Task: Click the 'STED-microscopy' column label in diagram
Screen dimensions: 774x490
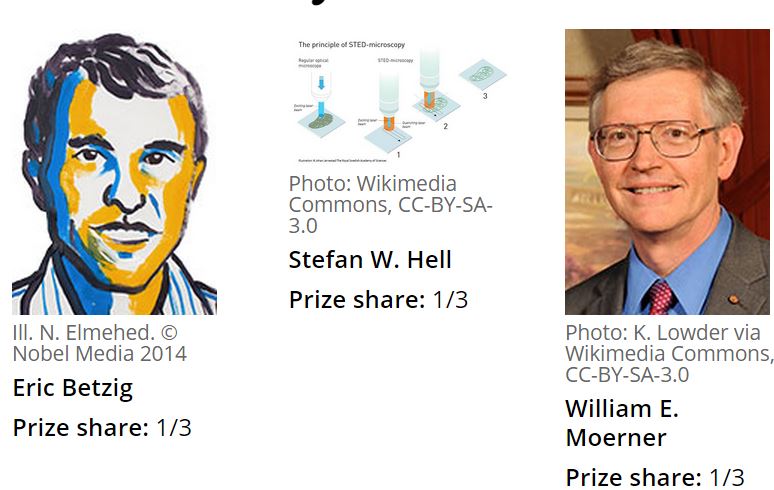Action: click(x=397, y=60)
